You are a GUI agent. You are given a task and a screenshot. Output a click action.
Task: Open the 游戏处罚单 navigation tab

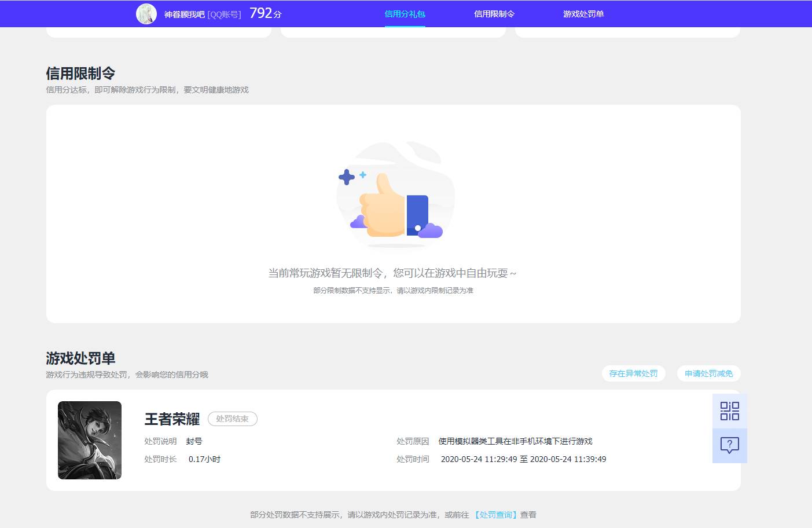583,13
